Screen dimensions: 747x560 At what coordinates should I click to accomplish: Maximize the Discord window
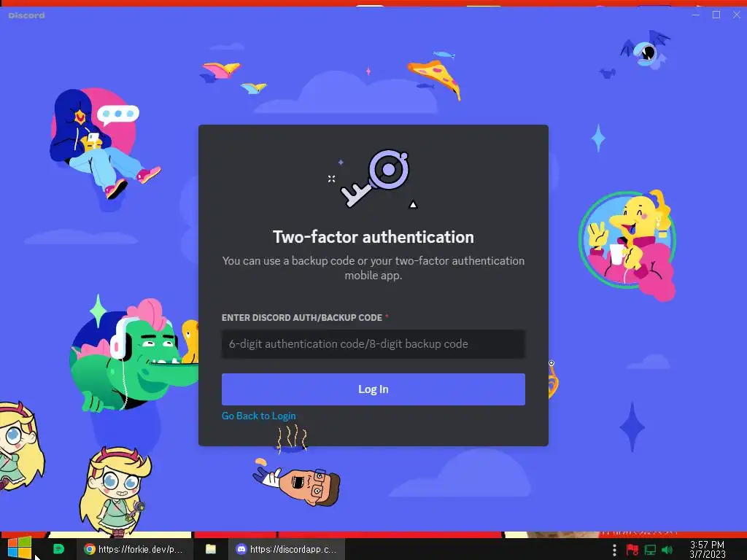pos(716,15)
